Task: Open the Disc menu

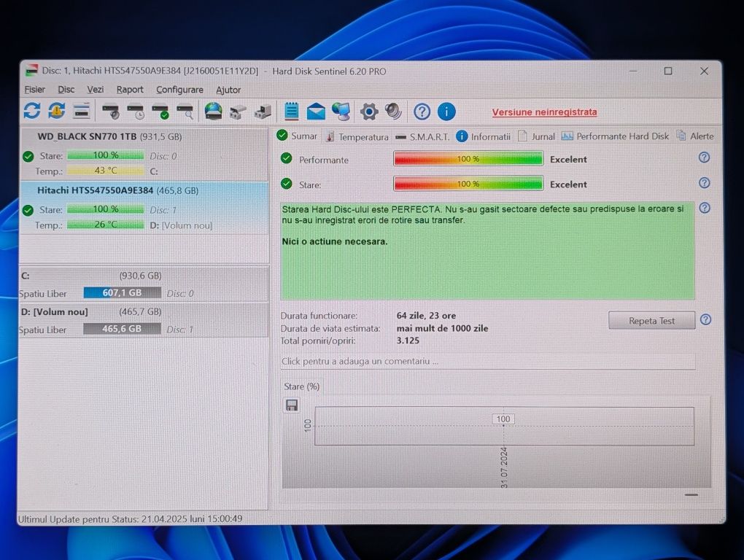Action: (66, 90)
